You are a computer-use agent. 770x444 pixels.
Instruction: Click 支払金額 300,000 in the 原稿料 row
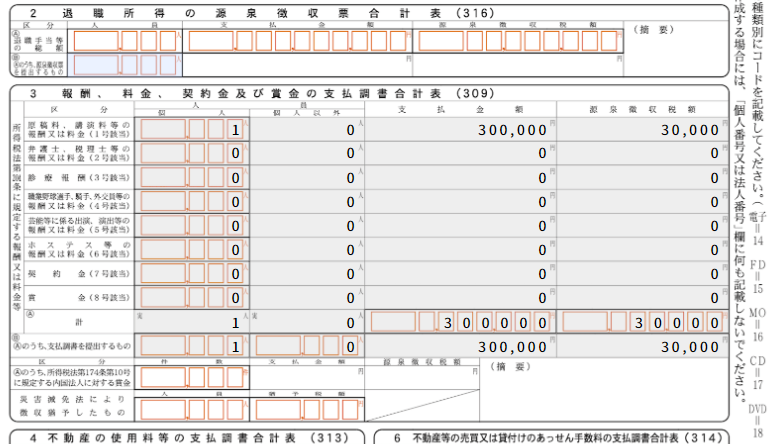point(512,130)
